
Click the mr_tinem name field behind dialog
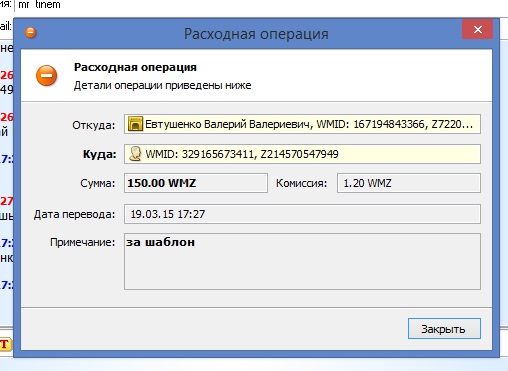click(x=40, y=5)
